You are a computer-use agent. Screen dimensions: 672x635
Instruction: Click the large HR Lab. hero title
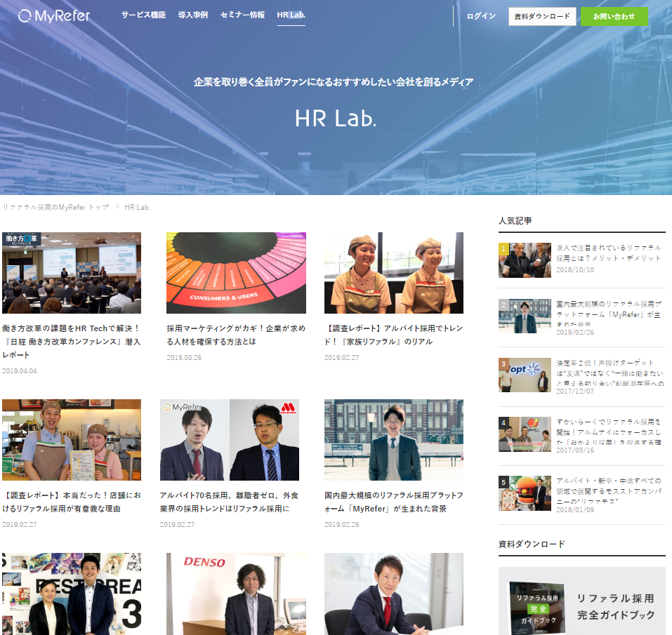pos(336,119)
